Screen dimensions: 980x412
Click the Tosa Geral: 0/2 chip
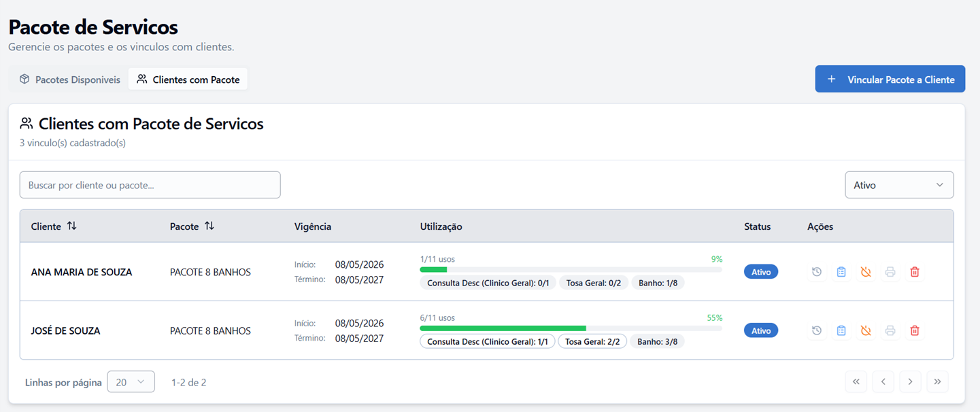pos(594,283)
